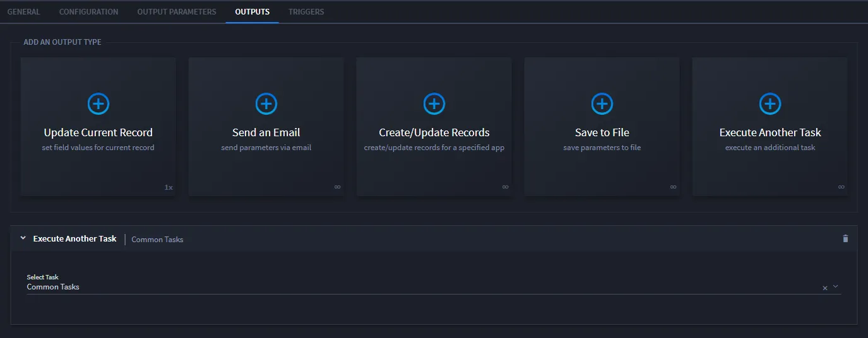Click the plus icon above Update Current Record
Screen dimensions: 868x338
point(98,103)
